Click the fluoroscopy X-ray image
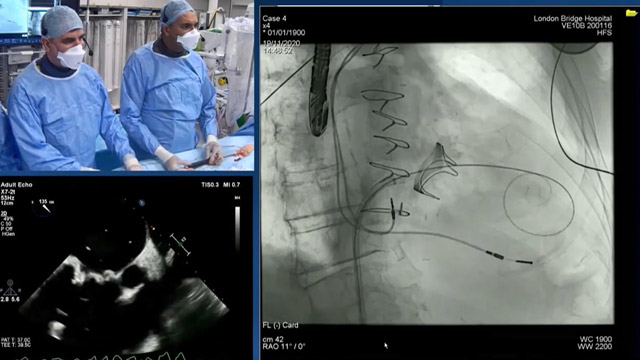 437,183
